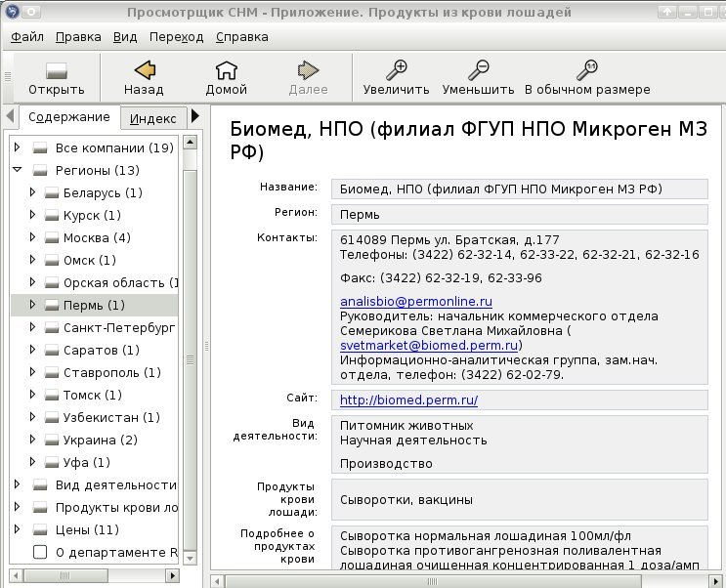Viewport: 726px width, 588px height.
Task: Go to the Домой home page
Action: pos(227,70)
